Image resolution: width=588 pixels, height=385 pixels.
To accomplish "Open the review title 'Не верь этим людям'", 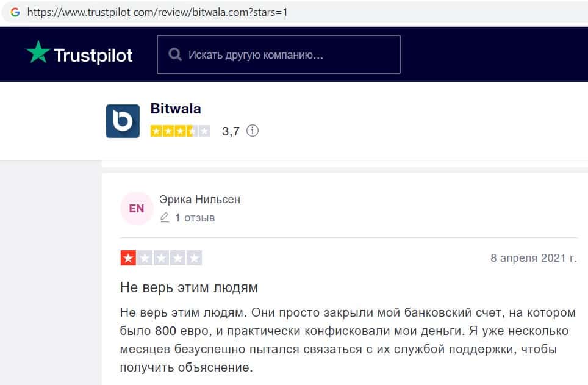I will (x=189, y=287).
